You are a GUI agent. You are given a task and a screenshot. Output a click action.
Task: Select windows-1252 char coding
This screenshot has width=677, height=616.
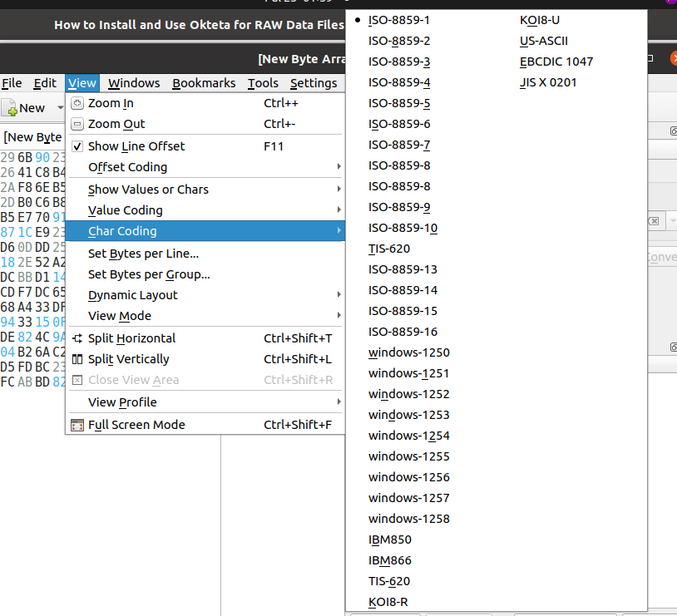409,394
